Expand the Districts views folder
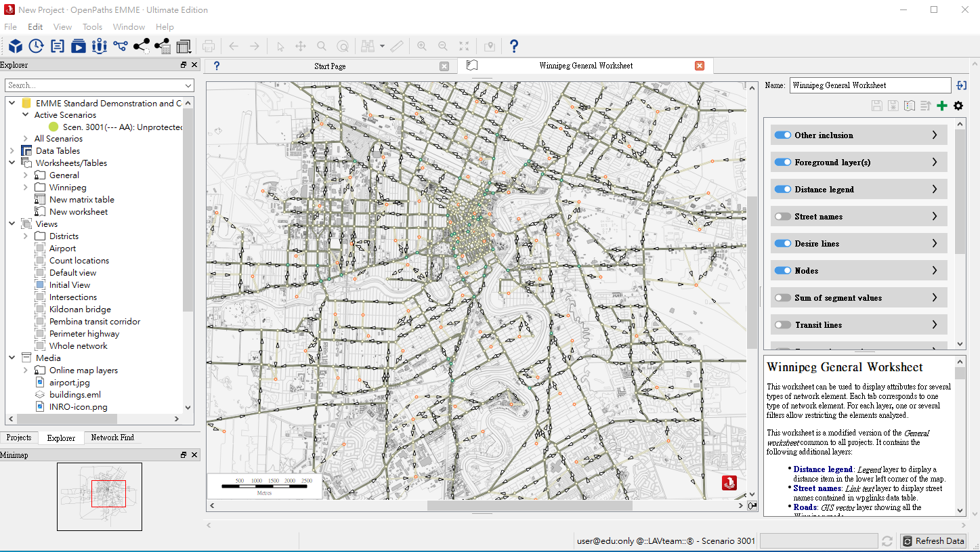 [x=26, y=236]
